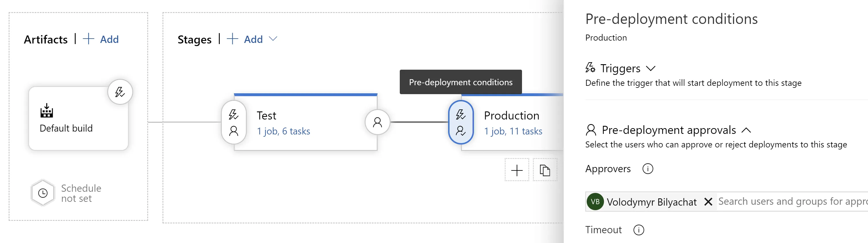The height and width of the screenshot is (243, 868).
Task: Collapse the Pre-deployment approvals section
Action: 746,130
